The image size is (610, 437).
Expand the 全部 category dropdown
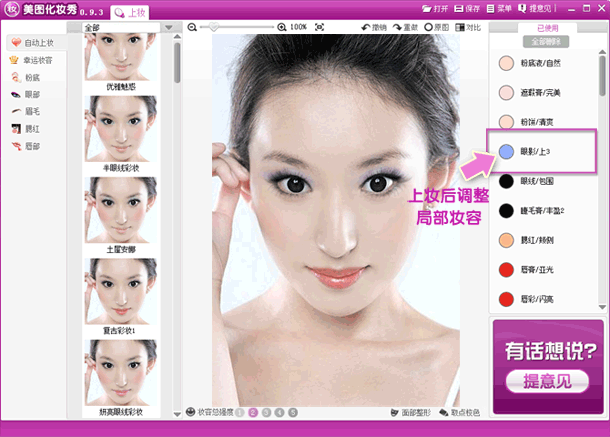(123, 27)
